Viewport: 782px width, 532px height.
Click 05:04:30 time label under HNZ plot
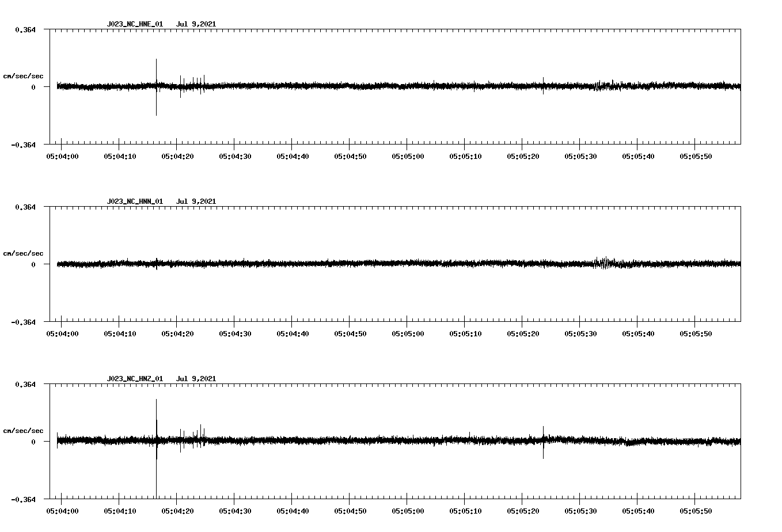[234, 511]
